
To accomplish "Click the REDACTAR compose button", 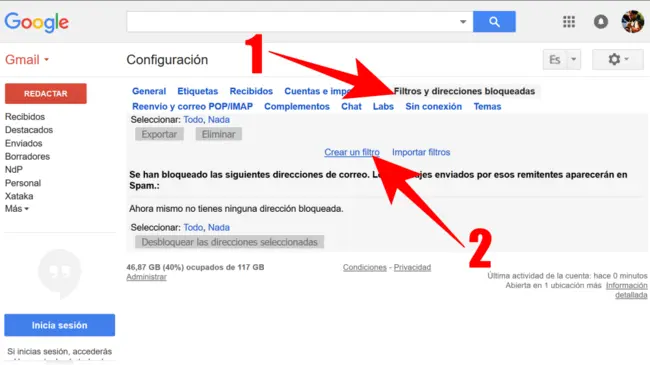I will 46,94.
